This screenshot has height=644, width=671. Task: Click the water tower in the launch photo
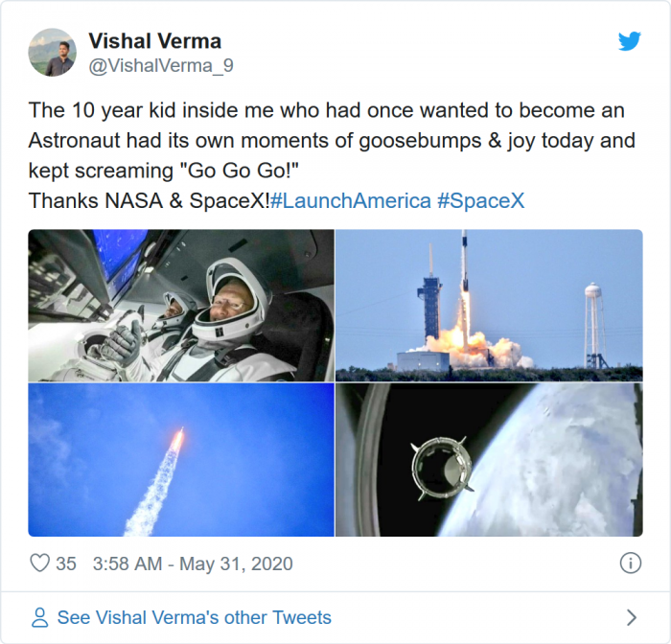[594, 321]
